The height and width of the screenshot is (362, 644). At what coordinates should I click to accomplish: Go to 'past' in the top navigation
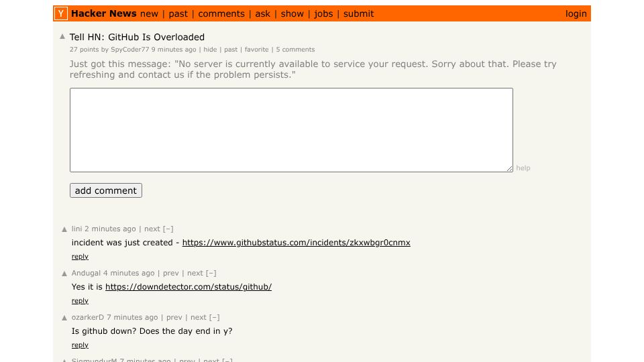point(178,14)
